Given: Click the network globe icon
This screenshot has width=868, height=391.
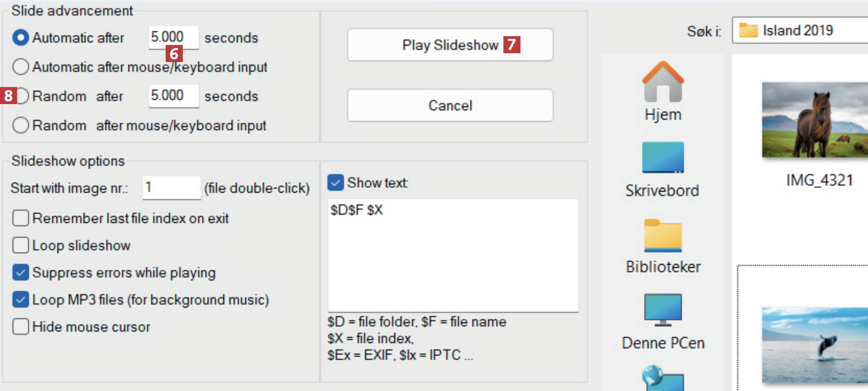Looking at the screenshot, I should point(662,379).
